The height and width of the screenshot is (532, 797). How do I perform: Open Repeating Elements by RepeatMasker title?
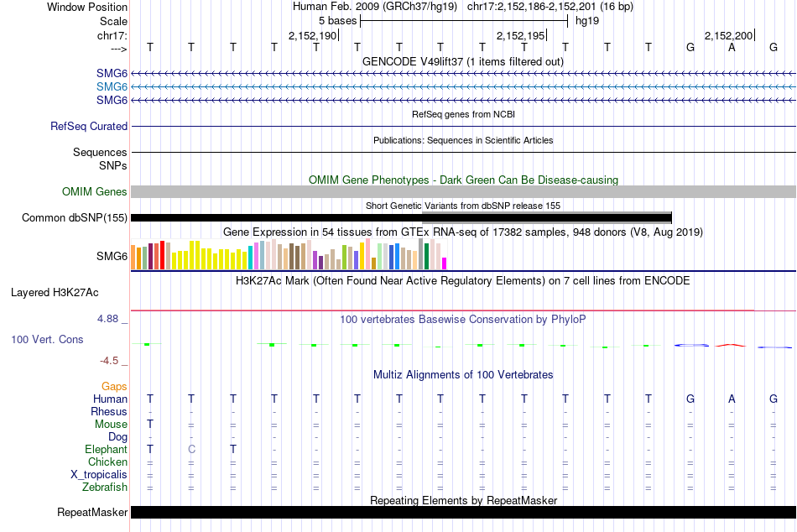[463, 500]
